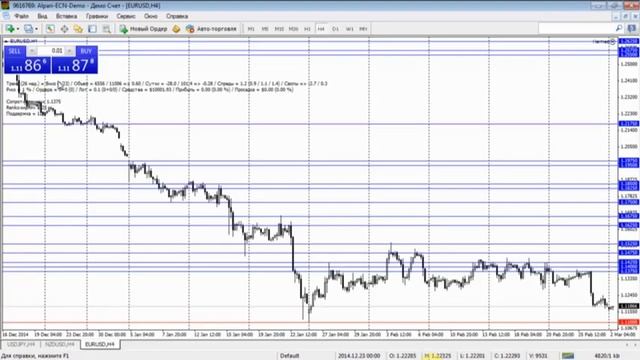The height and width of the screenshot is (360, 640).
Task: Click the search magnifier icon
Action: (x=619, y=28)
